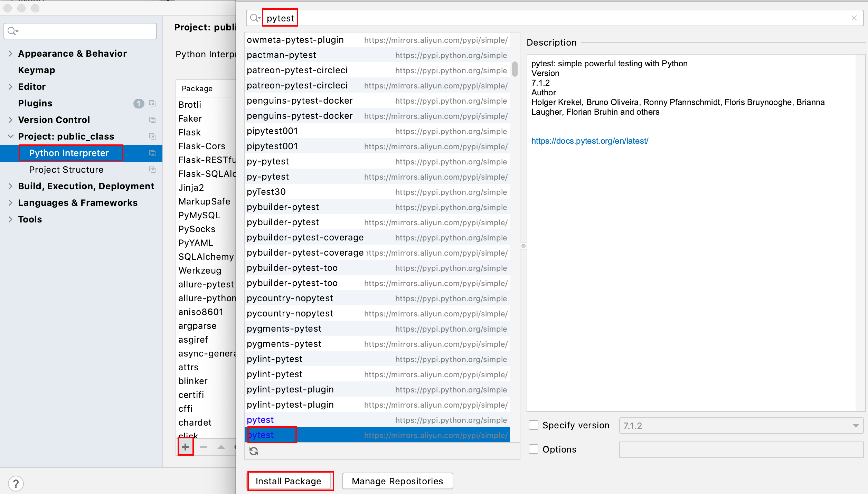Select Project Structure settings item
The image size is (868, 494).
click(x=66, y=170)
